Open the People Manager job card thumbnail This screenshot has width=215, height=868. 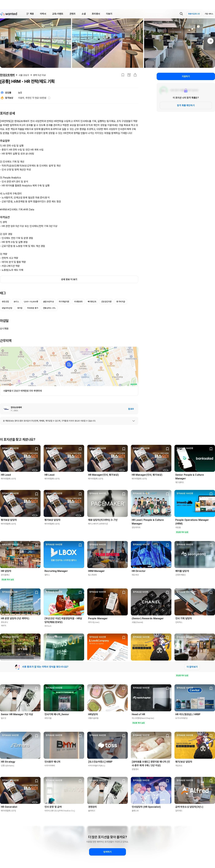[x=107, y=602]
